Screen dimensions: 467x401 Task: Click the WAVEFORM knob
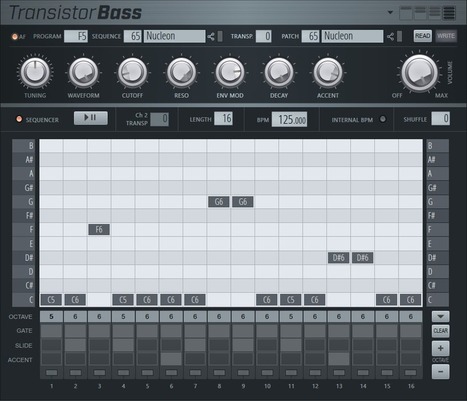coord(83,72)
